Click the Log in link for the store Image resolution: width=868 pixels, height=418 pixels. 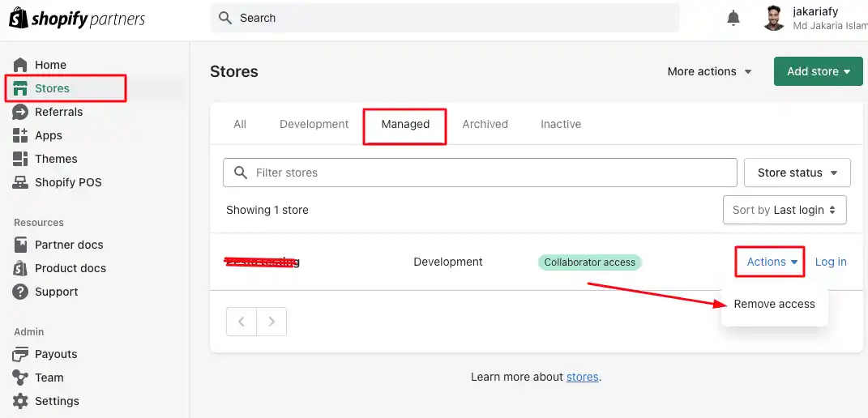click(x=831, y=262)
